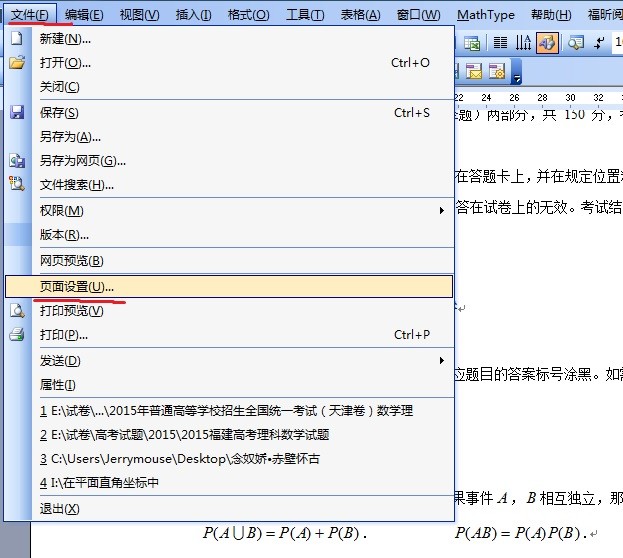
Task: Toggle the highlighted Drawing toolbar button
Action: coord(547,43)
